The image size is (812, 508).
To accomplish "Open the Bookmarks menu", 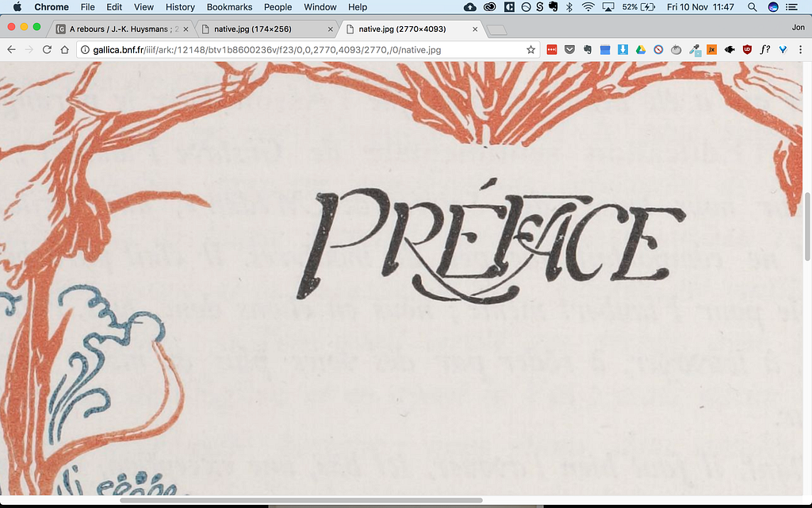I will (229, 6).
